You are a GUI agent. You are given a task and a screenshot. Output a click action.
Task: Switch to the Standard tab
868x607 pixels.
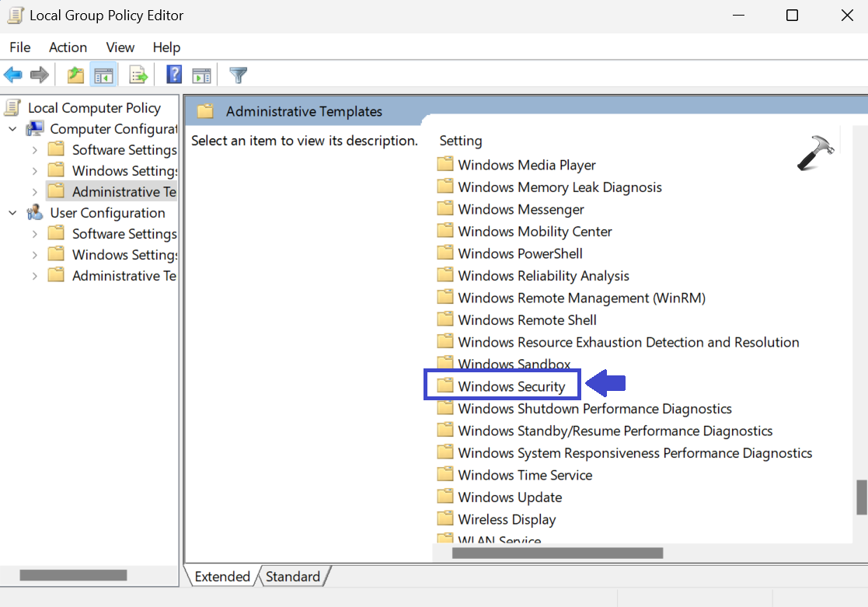[x=292, y=577]
